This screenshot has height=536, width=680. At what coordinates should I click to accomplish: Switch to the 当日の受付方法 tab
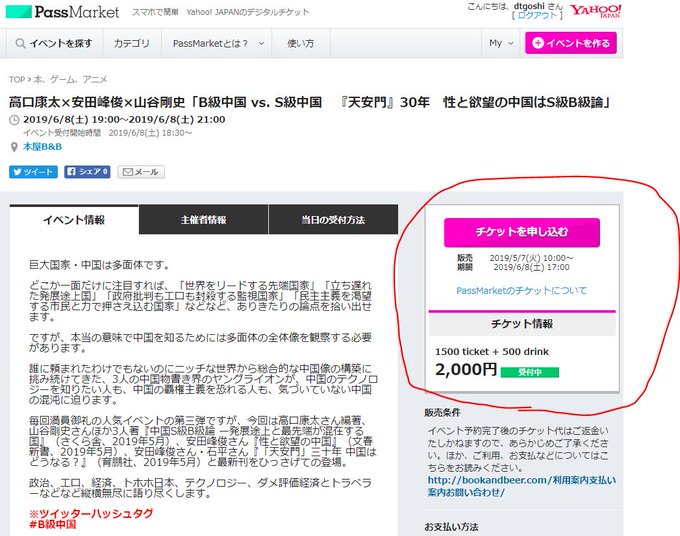click(x=333, y=220)
